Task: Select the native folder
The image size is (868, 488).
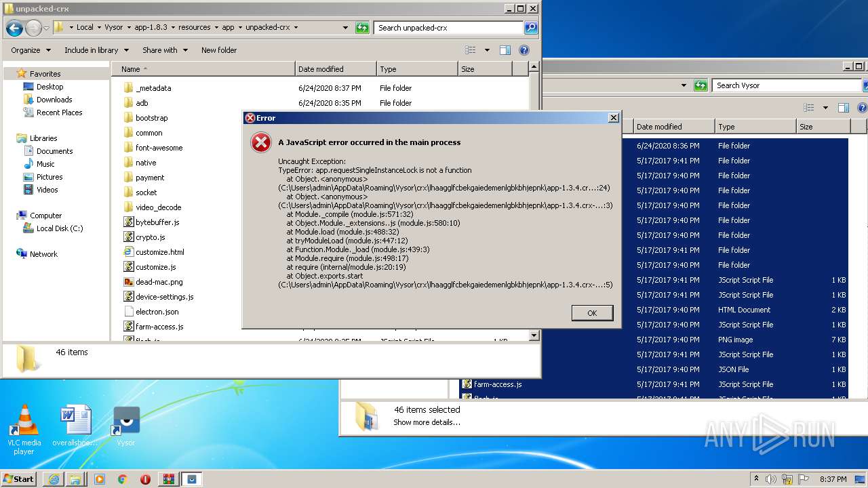Action: 146,163
